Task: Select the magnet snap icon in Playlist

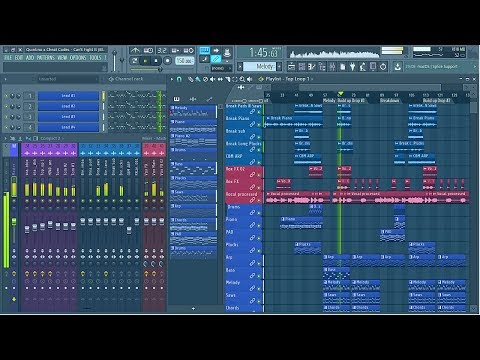Action: [179, 79]
